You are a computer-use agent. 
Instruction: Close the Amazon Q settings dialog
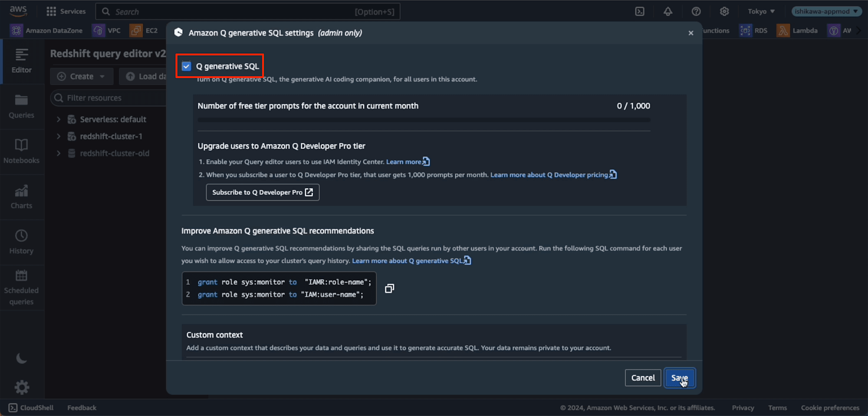[691, 33]
